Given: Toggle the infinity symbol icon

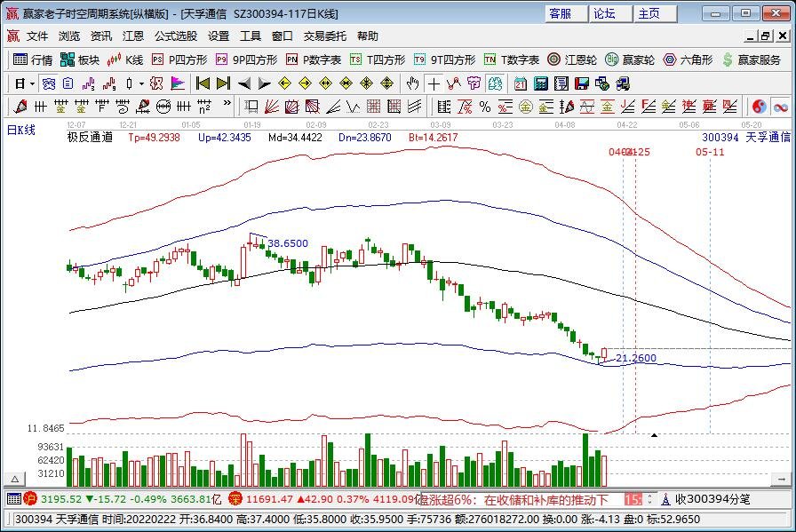Looking at the screenshot, I should click(x=781, y=107).
